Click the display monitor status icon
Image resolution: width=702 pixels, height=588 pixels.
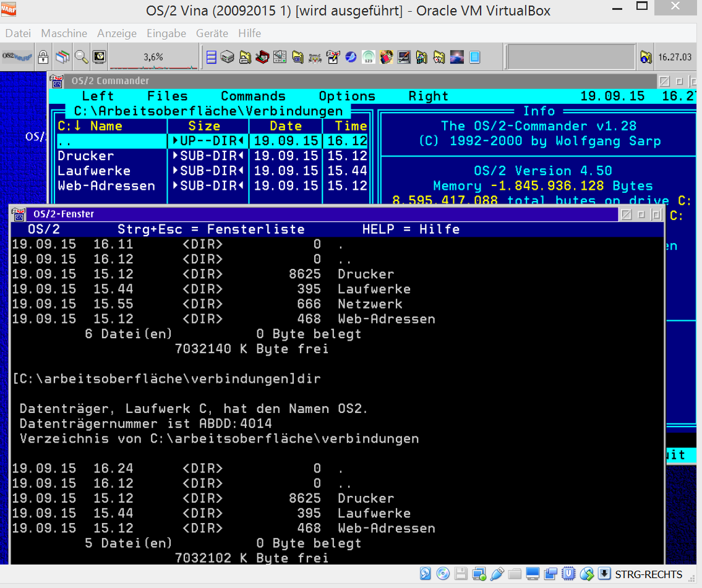[x=533, y=574]
